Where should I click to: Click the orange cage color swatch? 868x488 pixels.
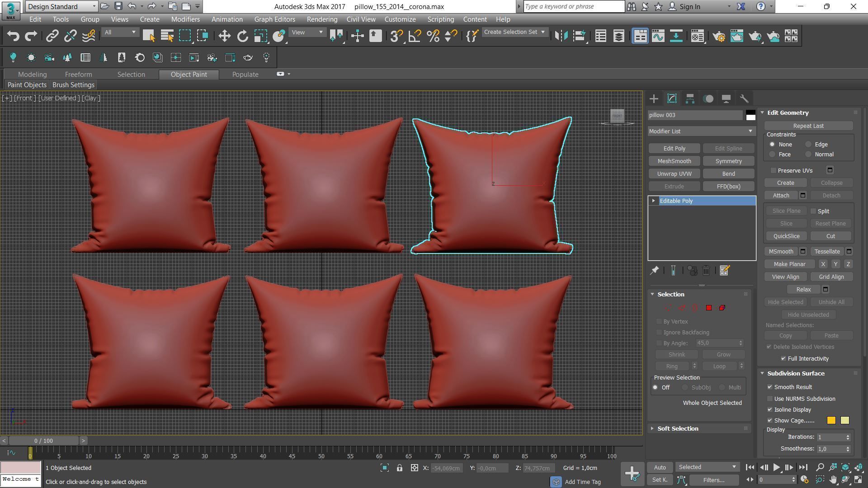click(831, 420)
